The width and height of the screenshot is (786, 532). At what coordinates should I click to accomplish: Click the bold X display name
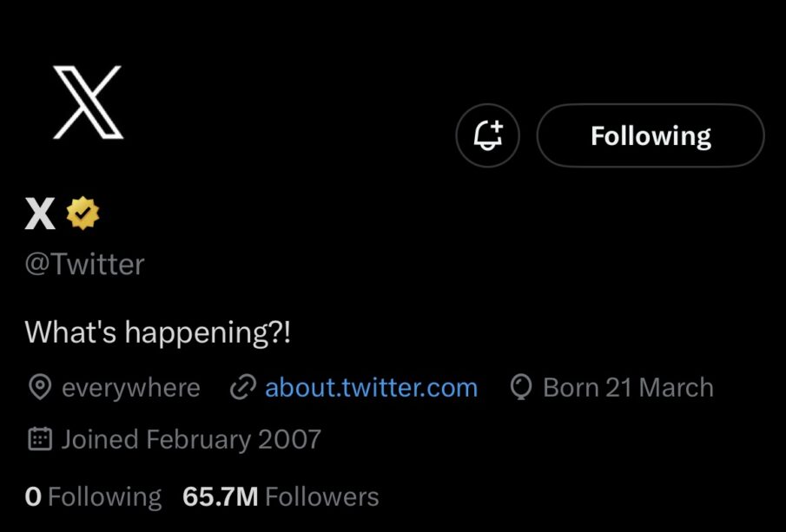[x=40, y=213]
